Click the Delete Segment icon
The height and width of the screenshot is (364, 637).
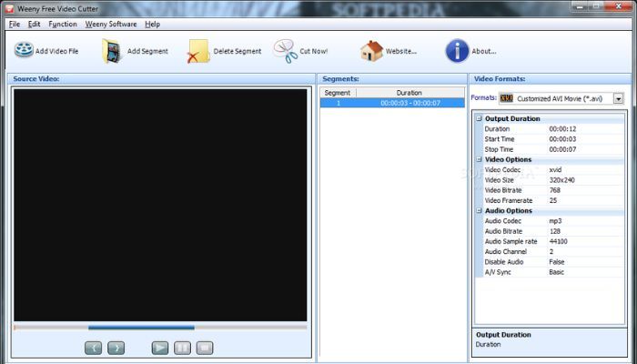coord(198,51)
